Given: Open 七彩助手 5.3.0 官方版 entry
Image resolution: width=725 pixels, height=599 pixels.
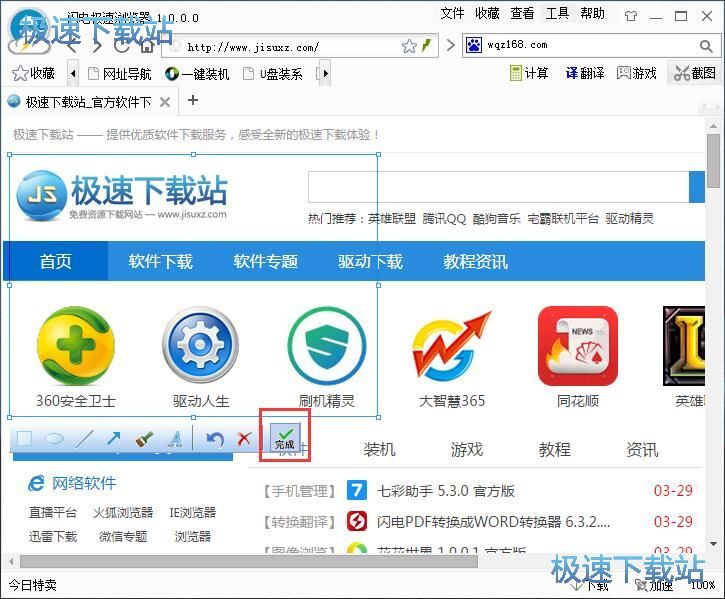Looking at the screenshot, I should pyautogui.click(x=446, y=490).
